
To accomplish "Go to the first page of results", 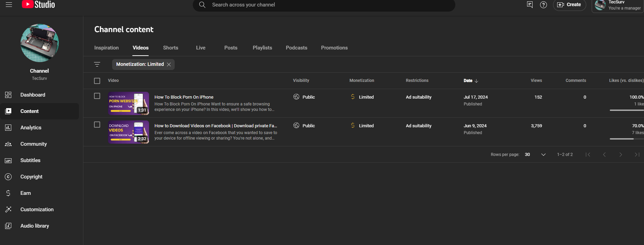I will tap(588, 155).
